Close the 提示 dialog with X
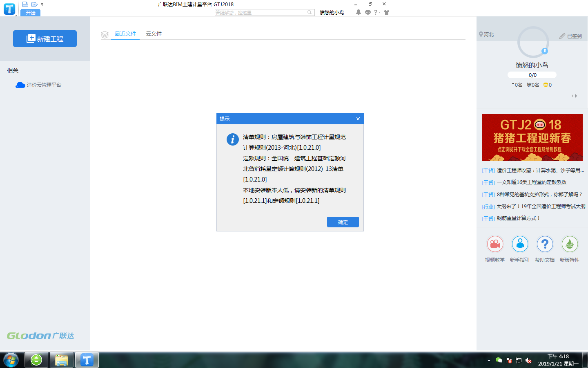This screenshot has width=588, height=368. (358, 119)
